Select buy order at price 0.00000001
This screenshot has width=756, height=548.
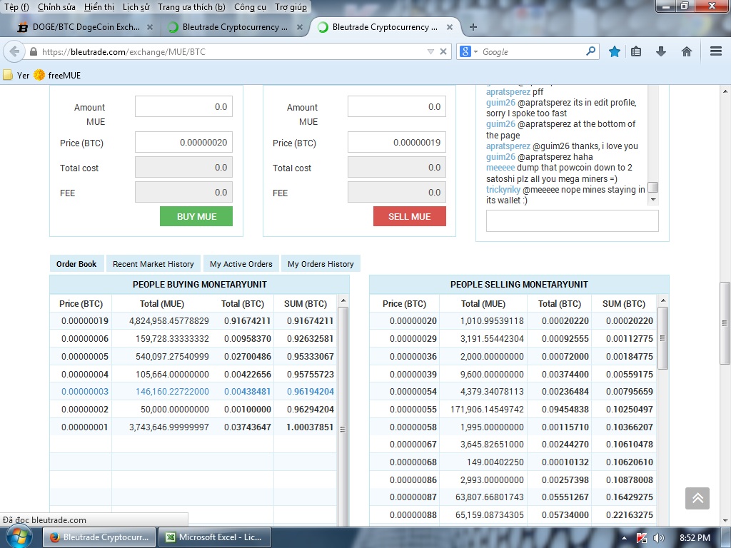[193, 427]
